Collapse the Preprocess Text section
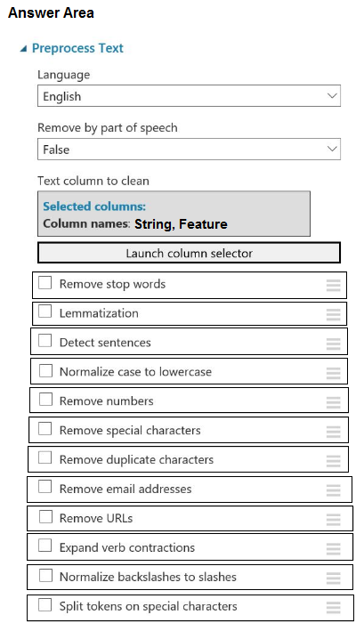Image resolution: width=364 pixels, height=631 pixels. [24, 49]
